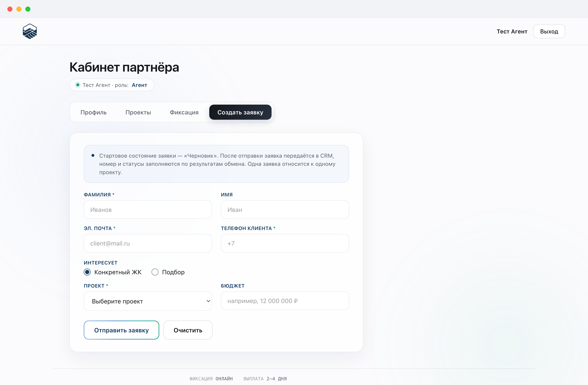Select the Конкретный ЖК radio option
The height and width of the screenshot is (385, 588).
(87, 272)
